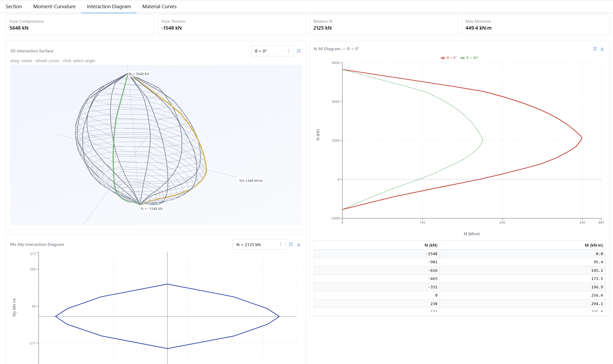This screenshot has width=613, height=364.
Task: Click the Balance N 2125 kN card
Action: tap(384, 25)
